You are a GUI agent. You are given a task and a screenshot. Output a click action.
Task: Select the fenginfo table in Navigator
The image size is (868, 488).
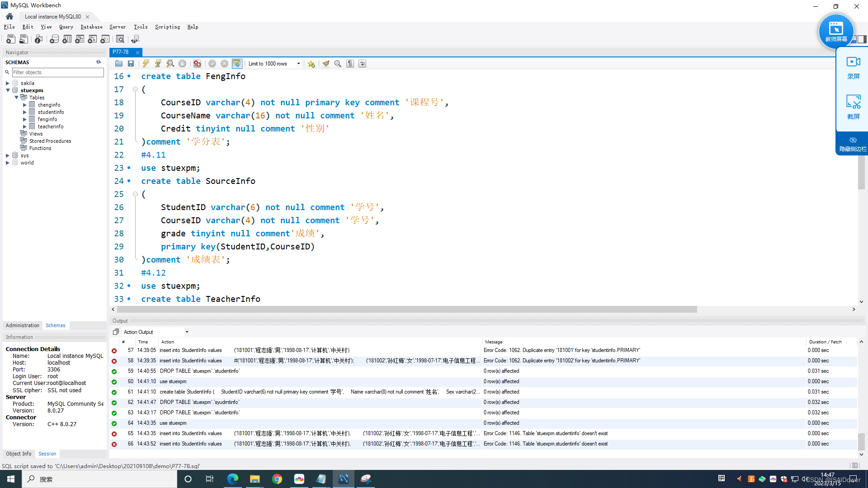pos(47,119)
